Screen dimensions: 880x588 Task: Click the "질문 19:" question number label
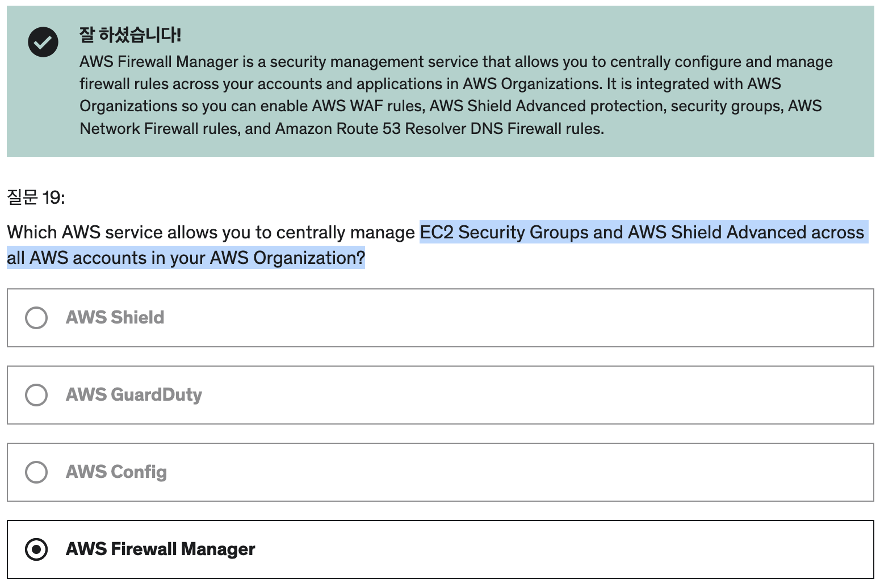click(36, 197)
